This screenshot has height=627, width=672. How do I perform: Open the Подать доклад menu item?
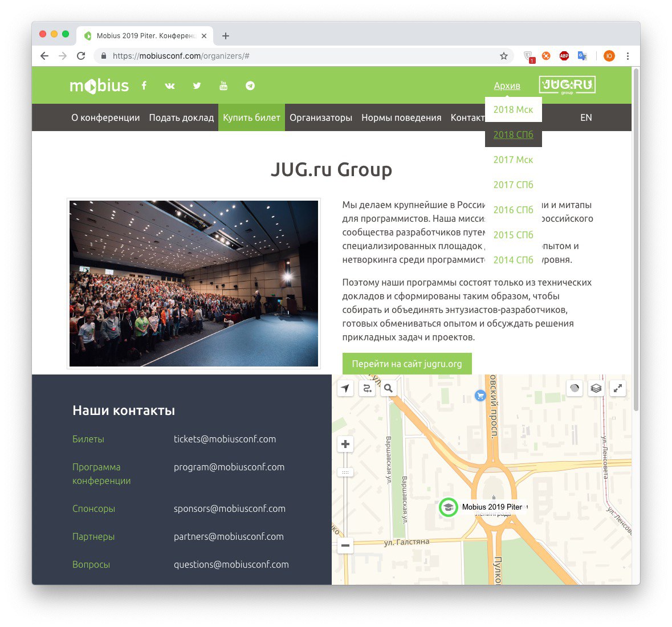pyautogui.click(x=181, y=117)
